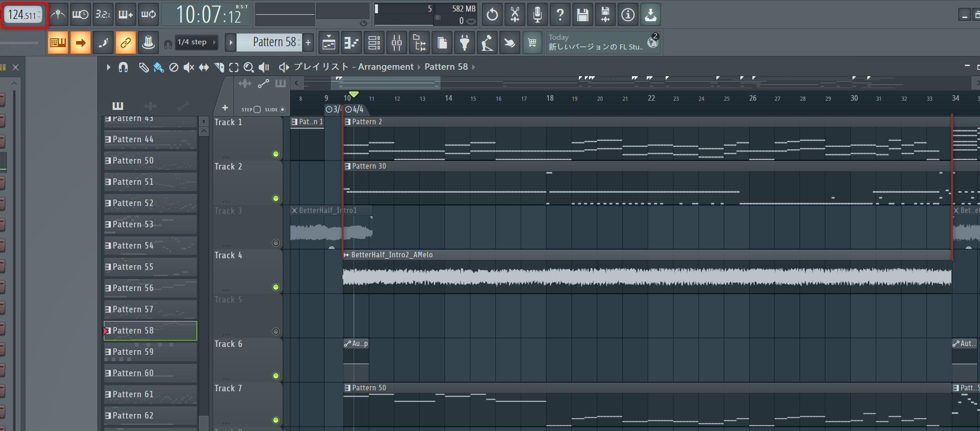
Task: Open the channel rack icon
Action: click(x=374, y=43)
